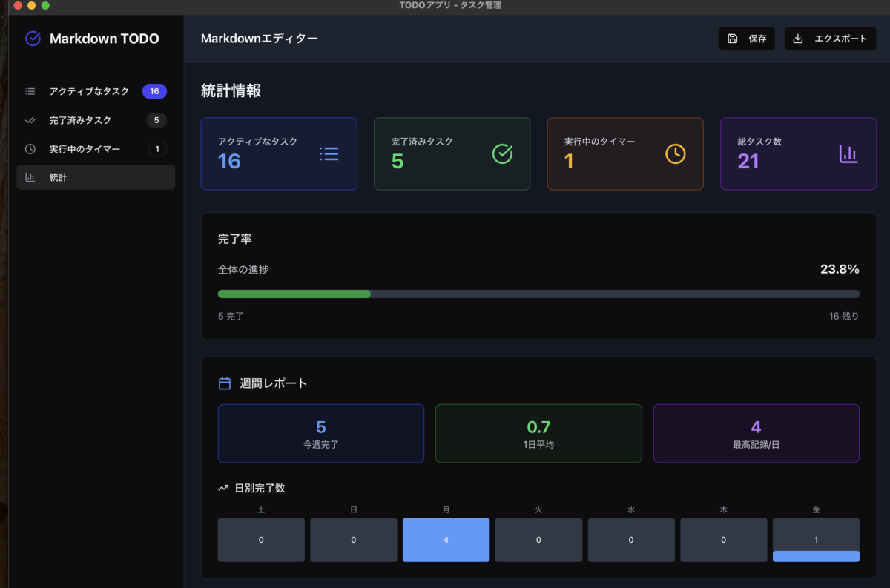Click the Markdownエディター title
The image size is (890, 588).
click(260, 39)
